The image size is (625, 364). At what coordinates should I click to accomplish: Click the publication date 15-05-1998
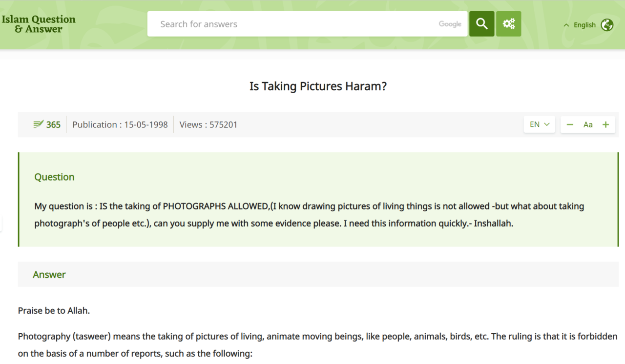coord(120,124)
